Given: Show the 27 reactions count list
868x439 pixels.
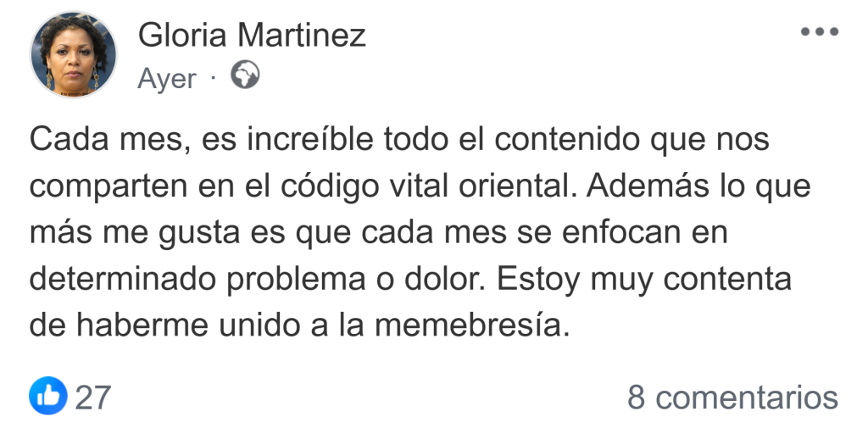Looking at the screenshot, I should click(93, 397).
